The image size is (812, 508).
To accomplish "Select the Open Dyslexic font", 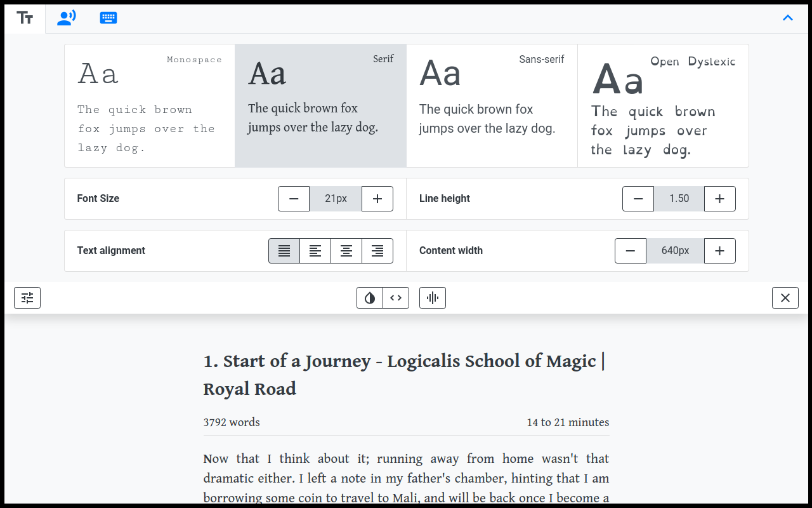I will pos(663,105).
